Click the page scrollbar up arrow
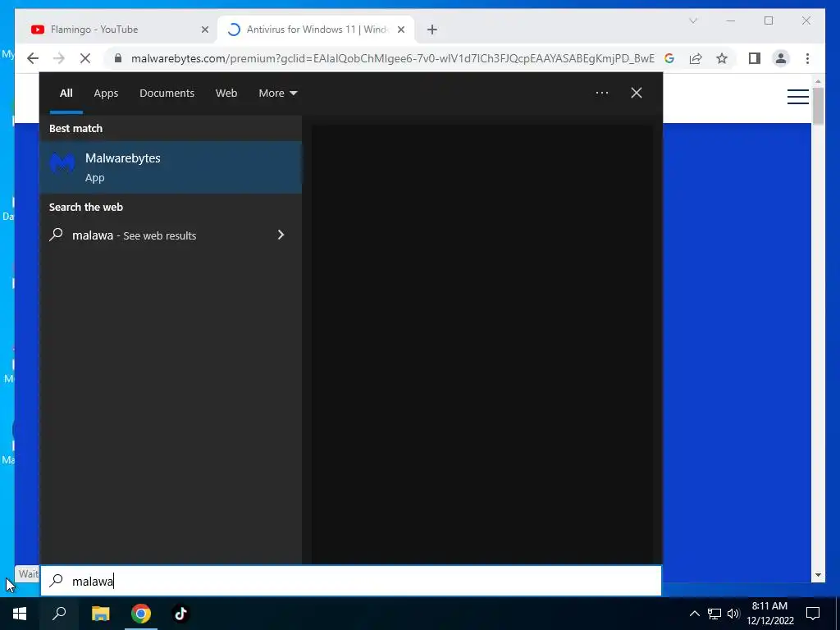The height and width of the screenshot is (630, 840). point(818,81)
